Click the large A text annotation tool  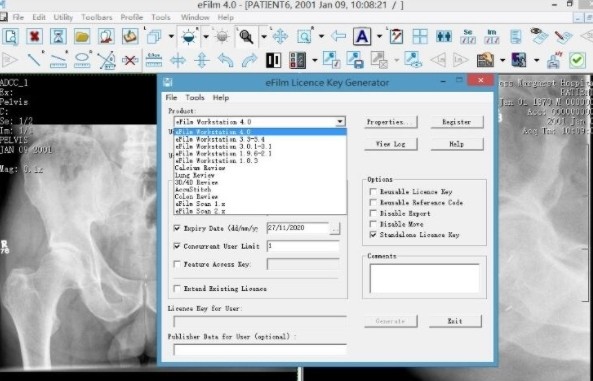[362, 37]
